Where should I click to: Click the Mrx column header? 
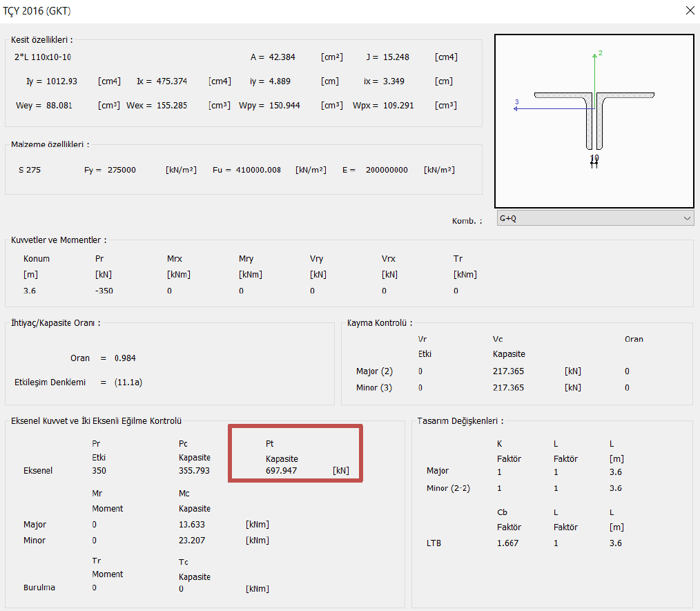[x=175, y=258]
